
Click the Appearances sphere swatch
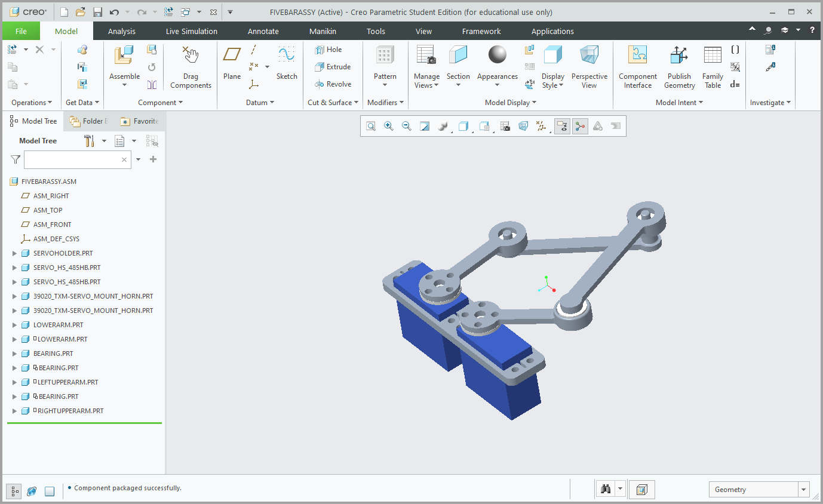pyautogui.click(x=497, y=55)
